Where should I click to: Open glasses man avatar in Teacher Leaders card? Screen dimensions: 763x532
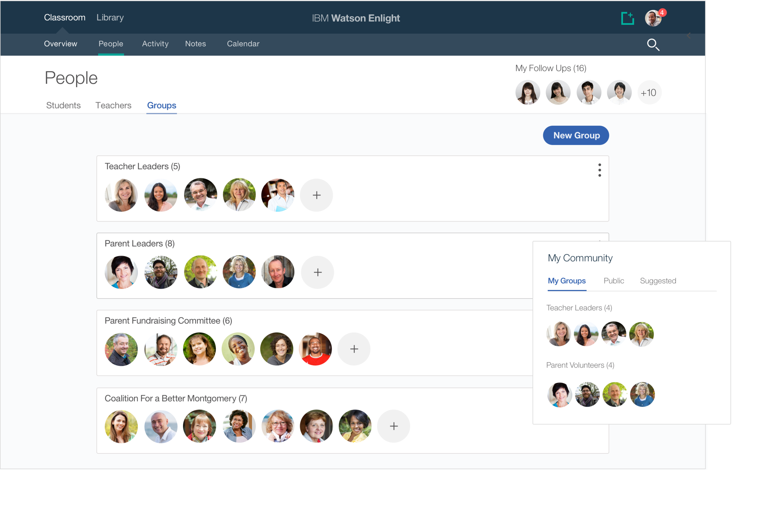coord(201,194)
